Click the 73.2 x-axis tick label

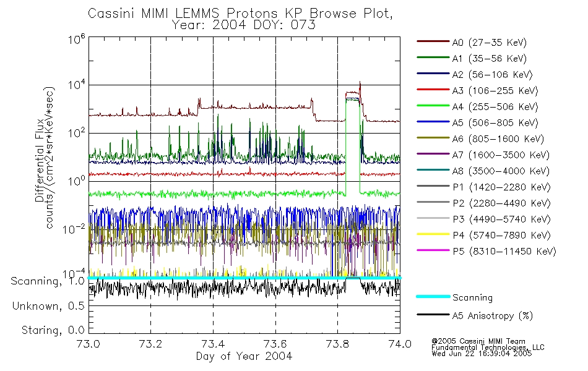tap(151, 344)
